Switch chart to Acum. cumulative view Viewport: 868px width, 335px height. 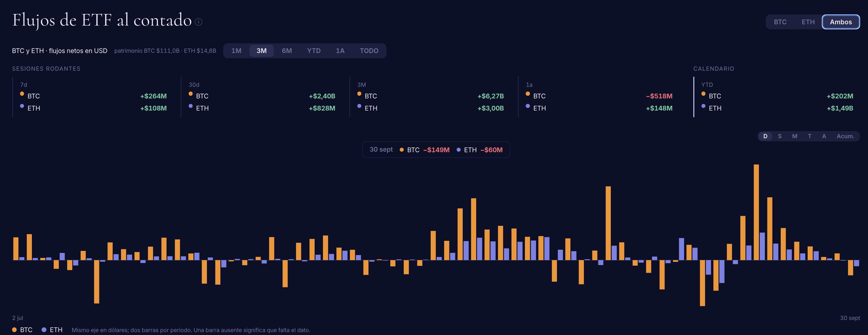coord(845,136)
